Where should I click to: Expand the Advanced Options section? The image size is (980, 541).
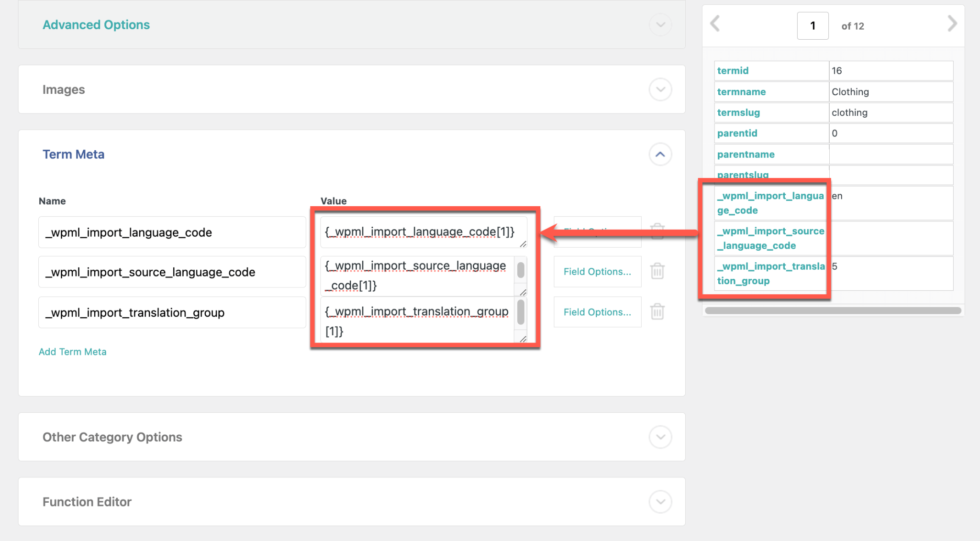660,24
